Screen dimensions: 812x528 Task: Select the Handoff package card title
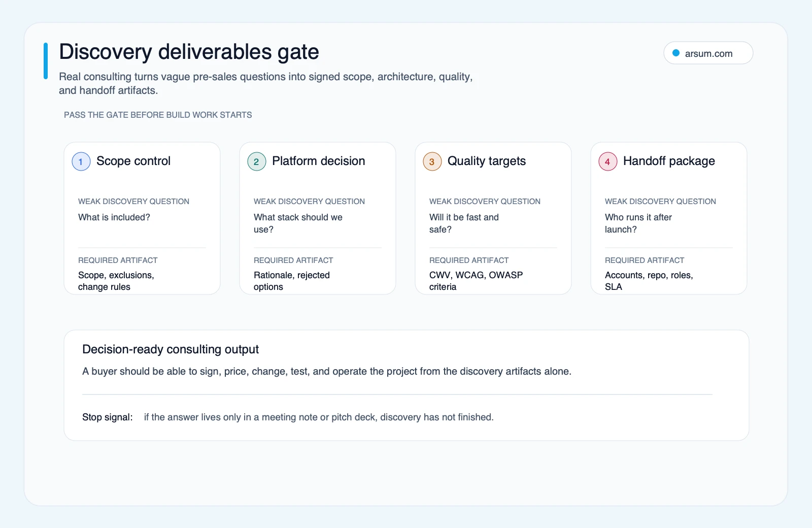click(x=669, y=161)
